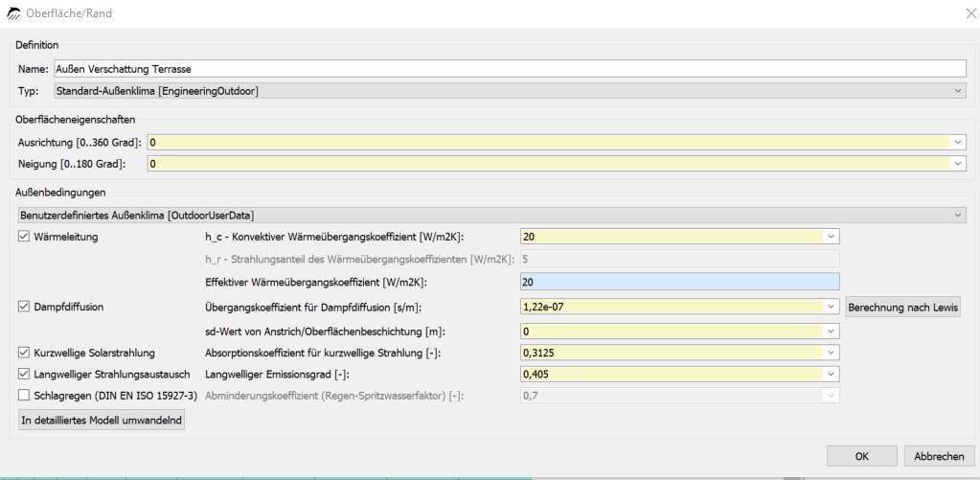Click the Abminderungskoeffizient (Regen-Spritzwasserfaktor) label
The width and height of the screenshot is (980, 480).
point(334,396)
